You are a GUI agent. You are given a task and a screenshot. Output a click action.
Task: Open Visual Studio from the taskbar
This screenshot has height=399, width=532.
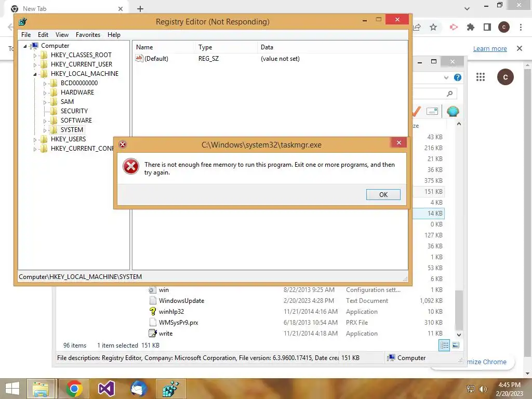(x=106, y=389)
